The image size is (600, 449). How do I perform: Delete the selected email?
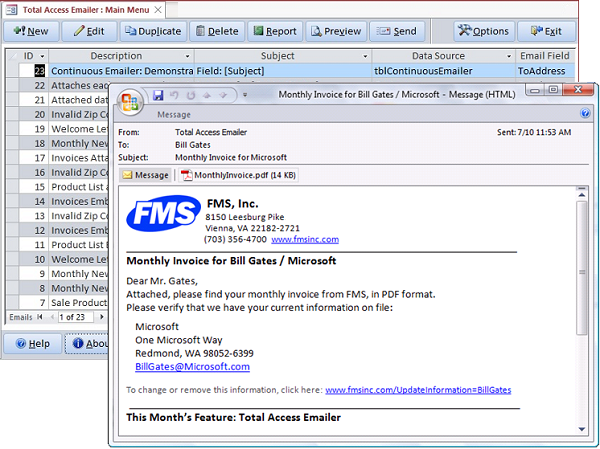coord(216,31)
